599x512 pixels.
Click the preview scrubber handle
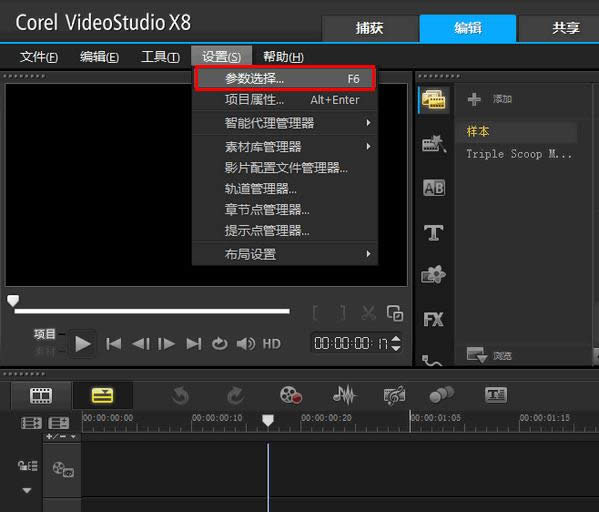tap(13, 300)
